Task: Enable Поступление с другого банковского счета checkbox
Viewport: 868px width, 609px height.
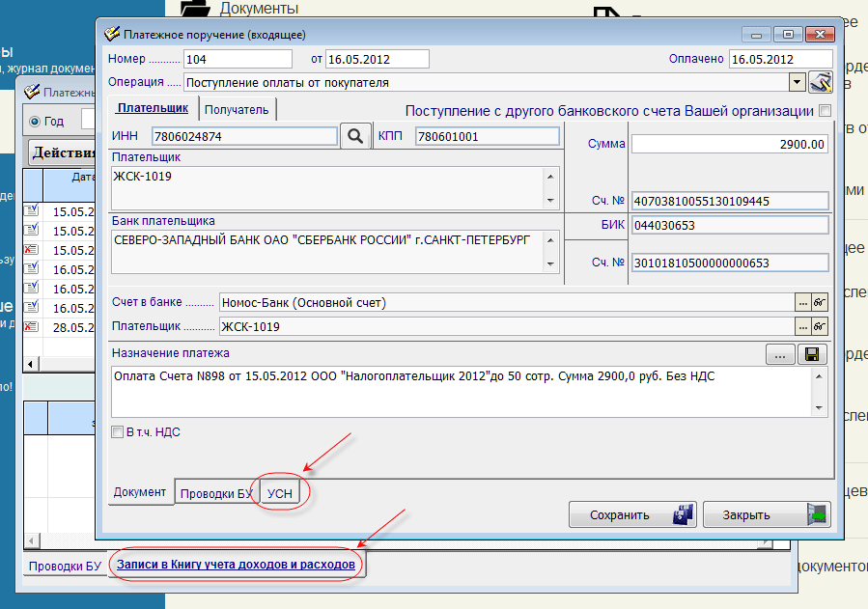Action: click(x=825, y=111)
